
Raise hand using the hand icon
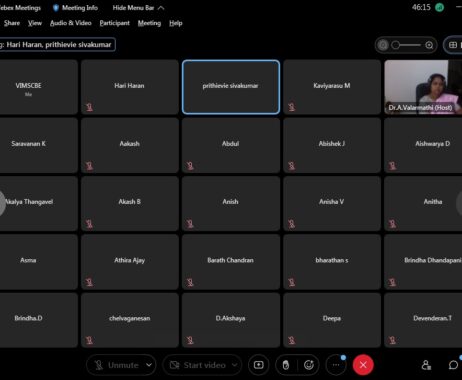pyautogui.click(x=286, y=365)
